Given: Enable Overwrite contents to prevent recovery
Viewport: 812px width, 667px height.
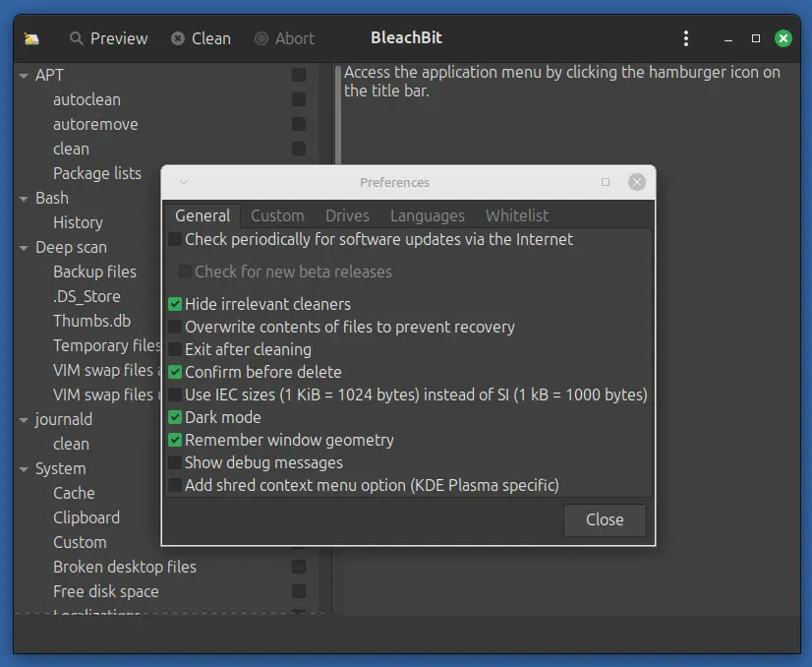Looking at the screenshot, I should 174,327.
